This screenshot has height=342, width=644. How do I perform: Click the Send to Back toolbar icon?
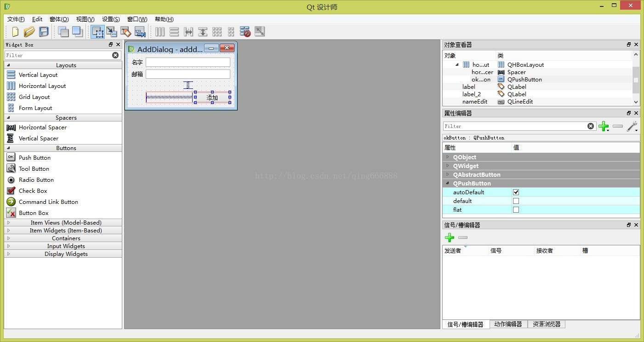tap(63, 32)
